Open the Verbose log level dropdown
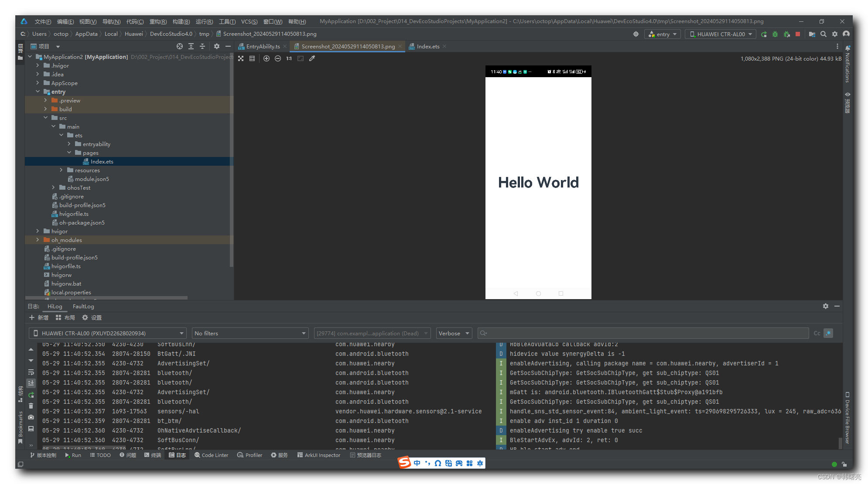 [x=454, y=333]
